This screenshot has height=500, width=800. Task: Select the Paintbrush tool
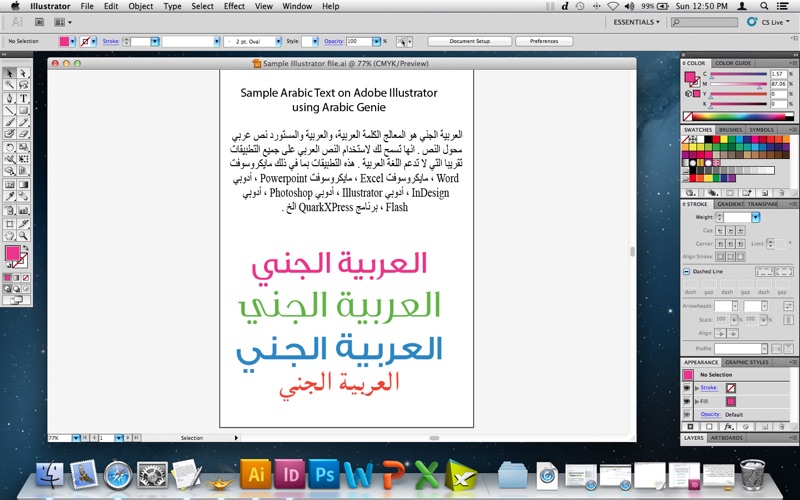point(9,122)
